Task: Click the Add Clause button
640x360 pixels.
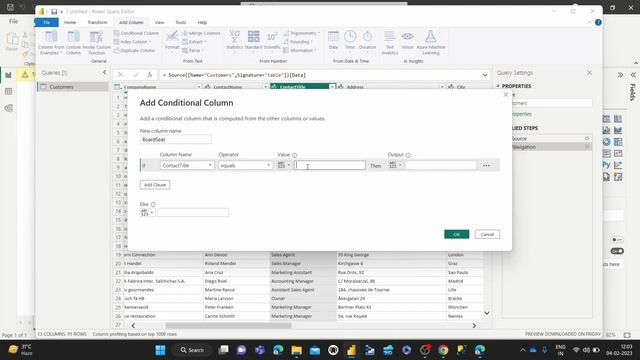Action: 155,185
